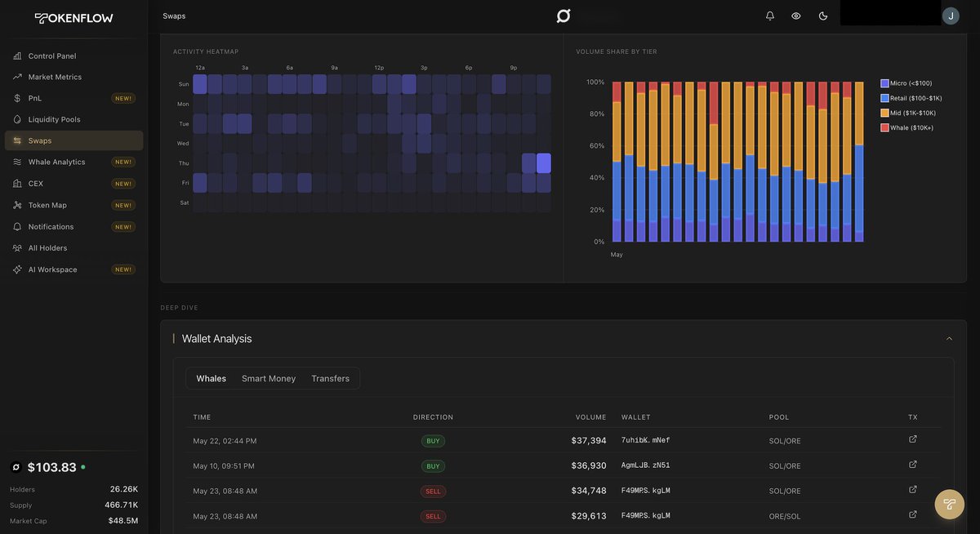
Task: Toggle Micro (<$100) legend swatch
Action: pos(884,83)
